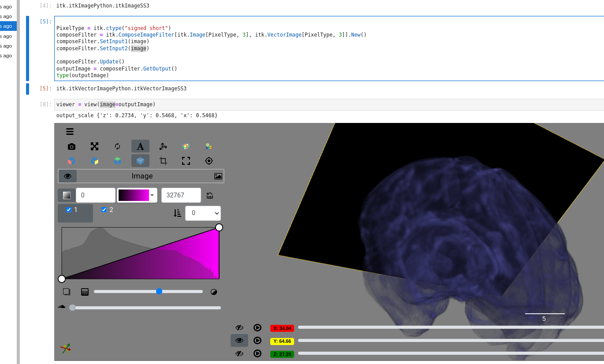Select the red X-plane cube view icon

[x=71, y=161]
